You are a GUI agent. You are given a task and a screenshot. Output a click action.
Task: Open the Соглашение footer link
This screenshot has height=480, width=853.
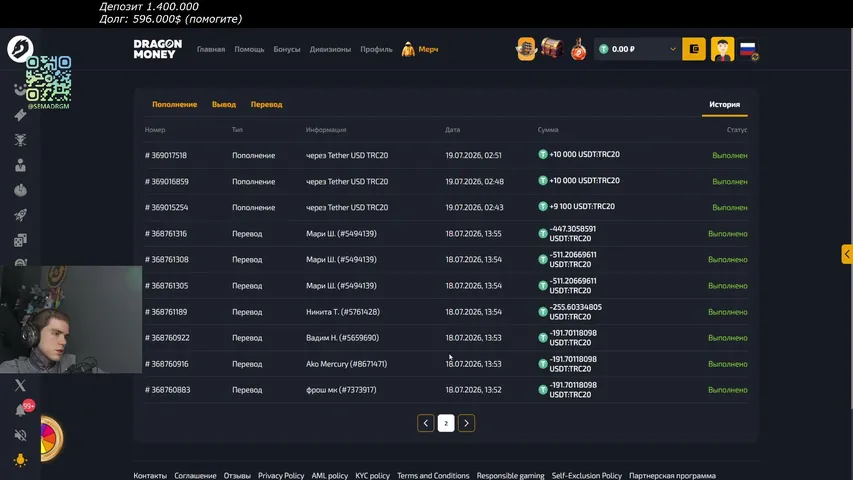[195, 475]
